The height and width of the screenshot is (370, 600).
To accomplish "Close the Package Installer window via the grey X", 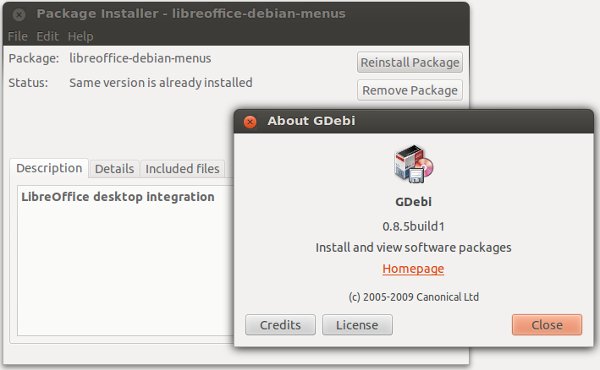I will (19, 15).
